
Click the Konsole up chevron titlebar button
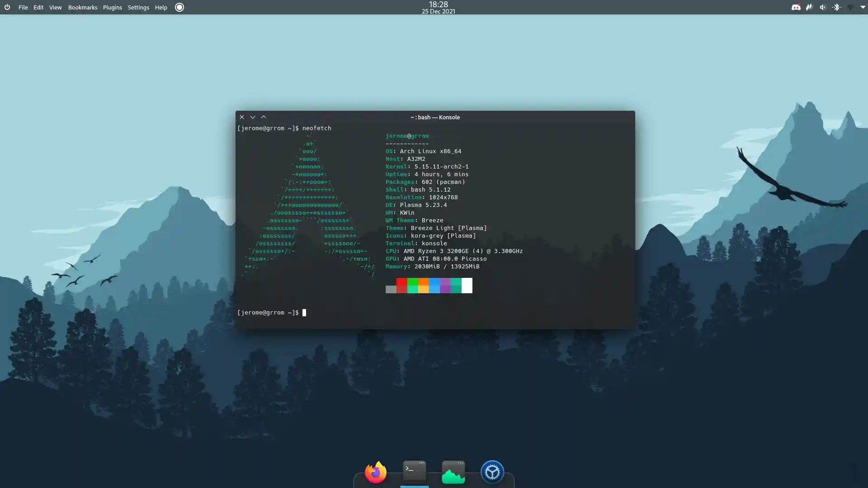point(264,117)
